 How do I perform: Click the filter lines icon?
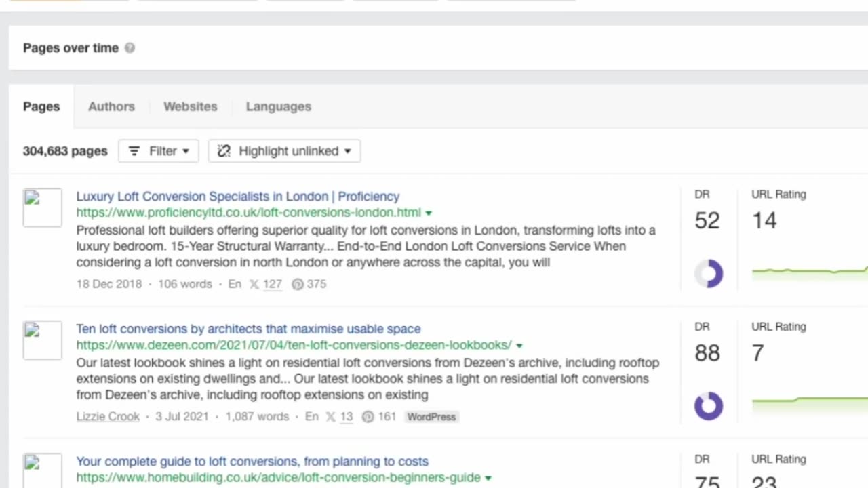(x=134, y=151)
